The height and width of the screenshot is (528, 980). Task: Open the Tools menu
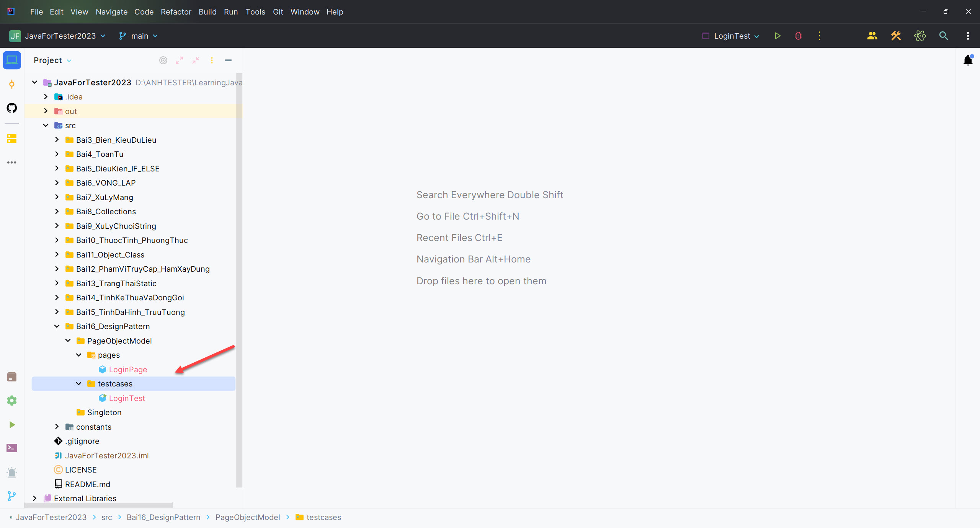[x=255, y=12]
